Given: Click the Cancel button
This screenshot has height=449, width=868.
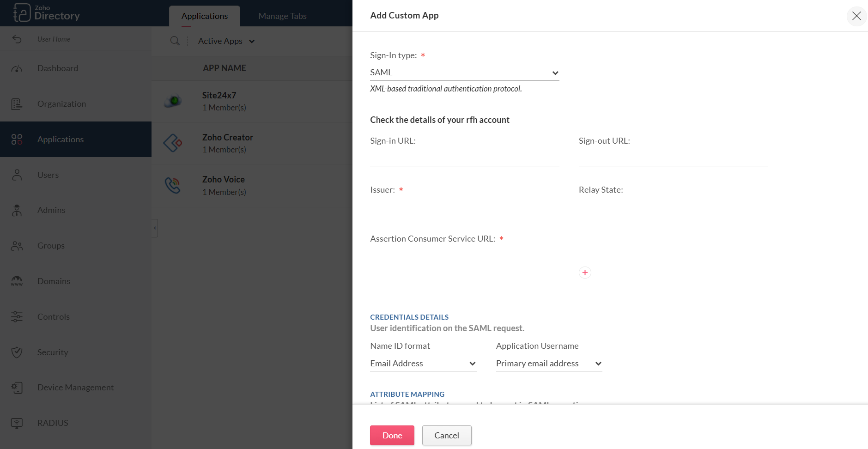Looking at the screenshot, I should tap(446, 436).
